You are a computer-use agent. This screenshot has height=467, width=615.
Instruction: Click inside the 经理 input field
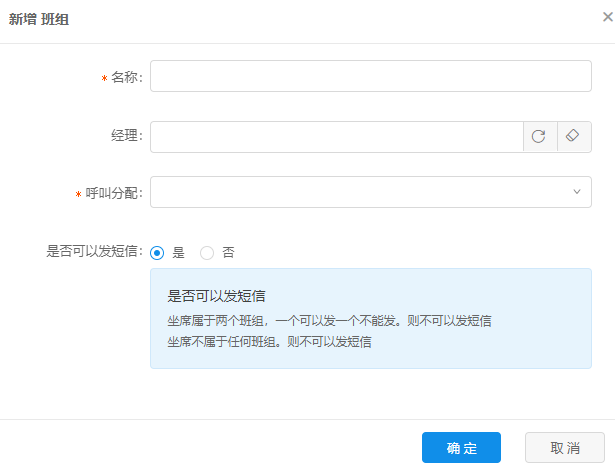pyautogui.click(x=337, y=137)
